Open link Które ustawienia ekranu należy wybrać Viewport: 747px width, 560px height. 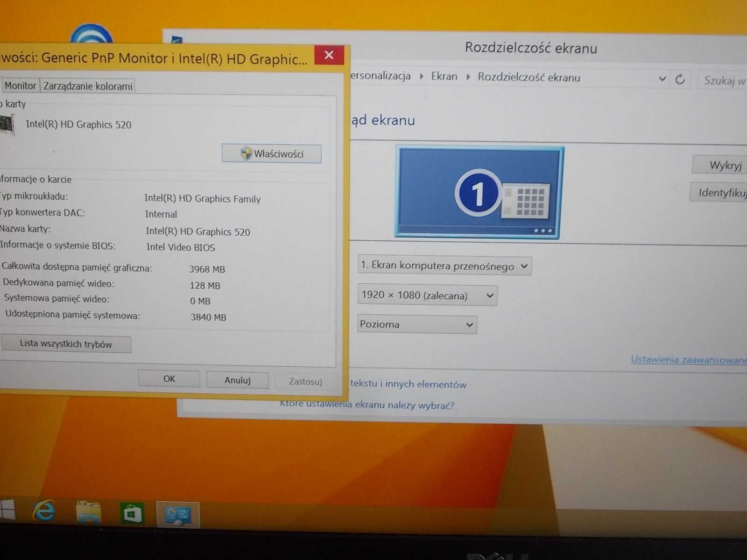coord(367,404)
